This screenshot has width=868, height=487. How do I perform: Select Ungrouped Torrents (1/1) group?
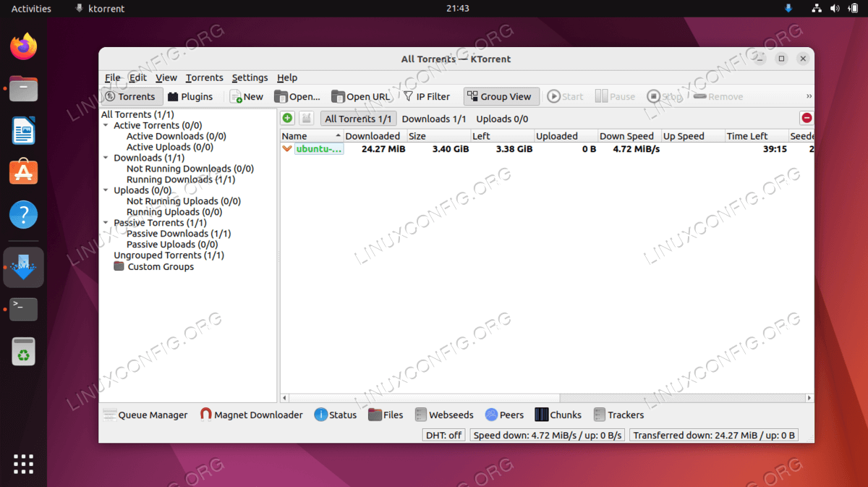click(x=169, y=255)
